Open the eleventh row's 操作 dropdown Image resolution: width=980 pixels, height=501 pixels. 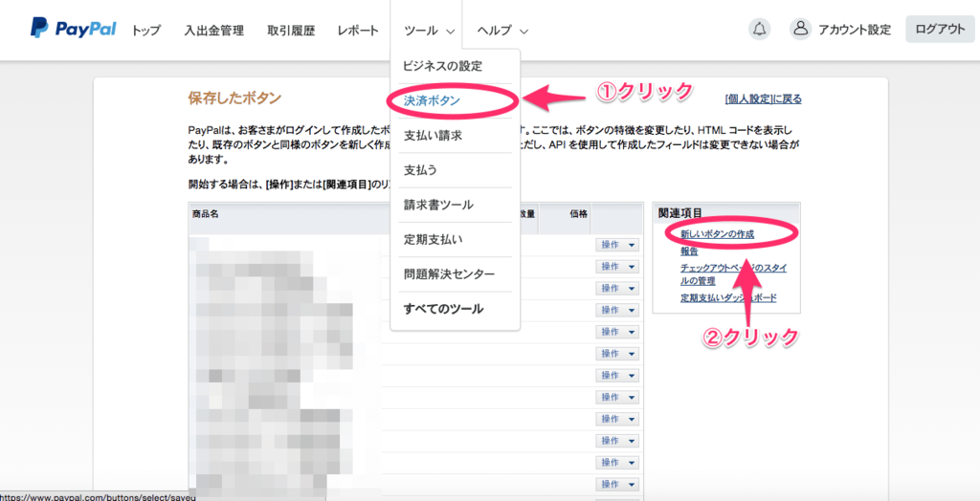click(617, 463)
